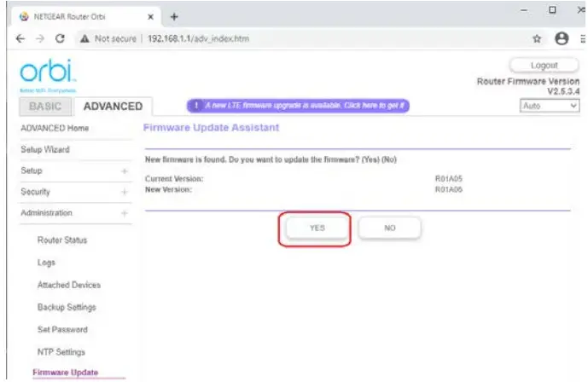Image resolution: width=588 pixels, height=382 pixels.
Task: Toggle the Administration section plus icon
Action: coord(125,213)
